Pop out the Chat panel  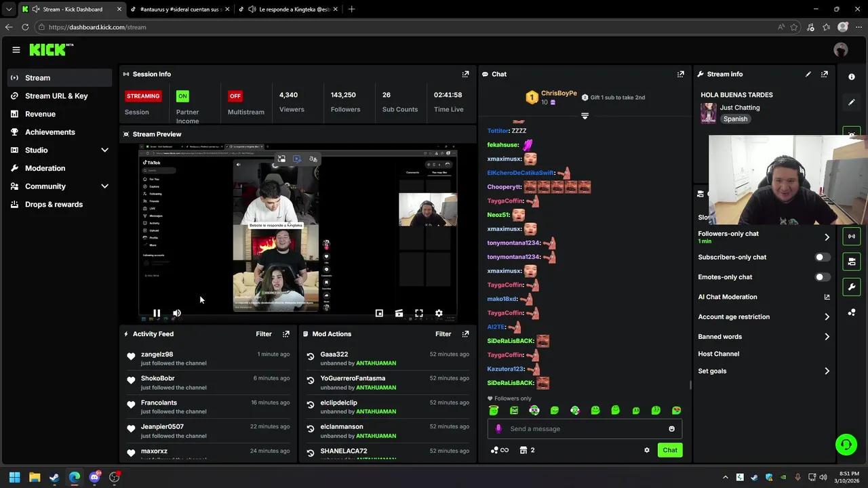point(680,74)
